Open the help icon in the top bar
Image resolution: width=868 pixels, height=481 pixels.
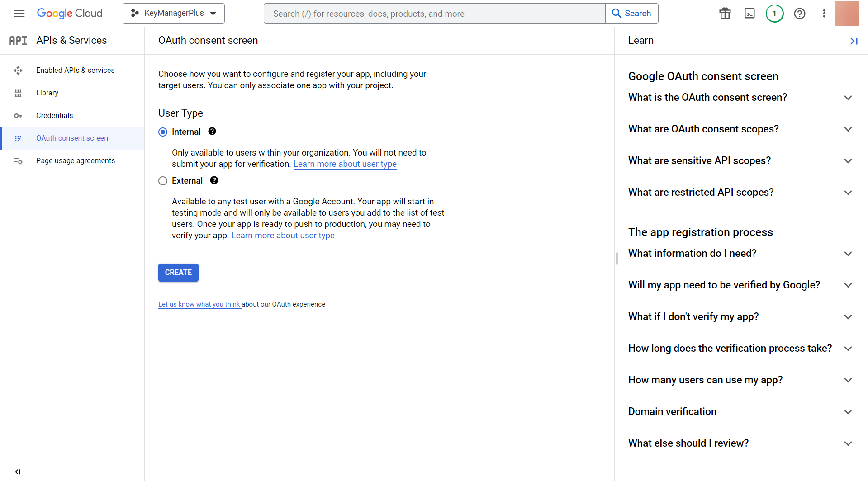799,14
